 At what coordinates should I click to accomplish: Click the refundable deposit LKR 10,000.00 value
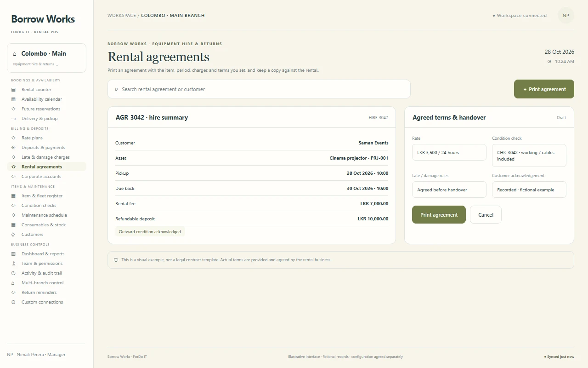[373, 219]
